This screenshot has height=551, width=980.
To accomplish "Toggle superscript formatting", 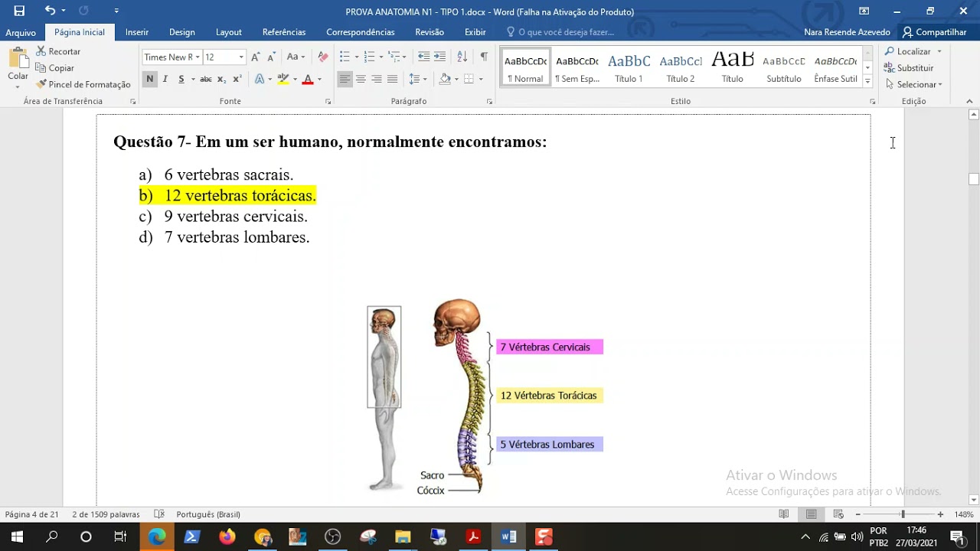I will pos(237,79).
